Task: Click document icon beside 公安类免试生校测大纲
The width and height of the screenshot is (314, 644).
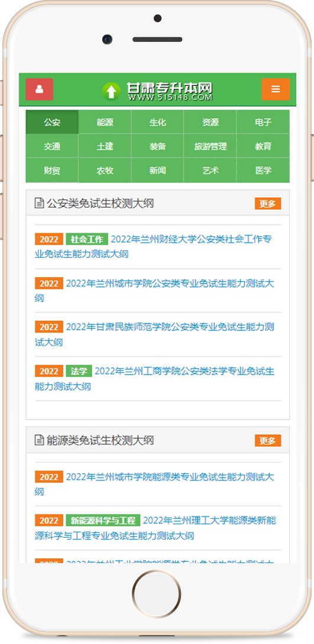Action: 39,203
